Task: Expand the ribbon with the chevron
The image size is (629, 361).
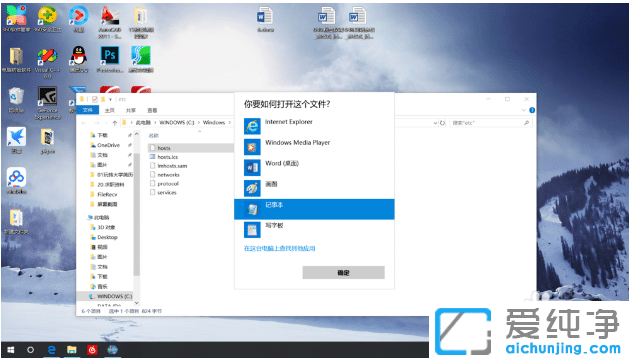Action: (x=523, y=110)
